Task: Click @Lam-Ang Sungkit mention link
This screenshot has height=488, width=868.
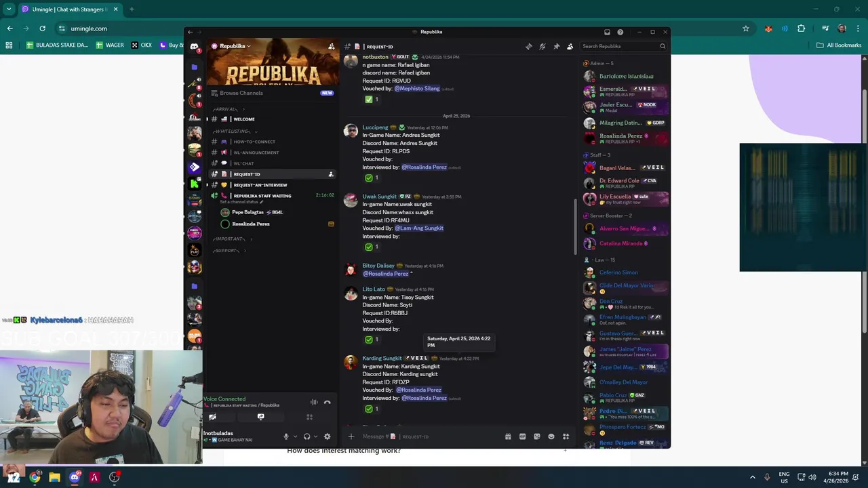Action: click(x=419, y=228)
